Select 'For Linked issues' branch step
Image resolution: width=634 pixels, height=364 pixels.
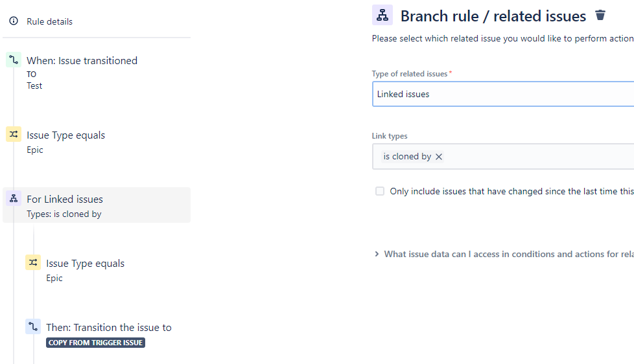(x=97, y=205)
